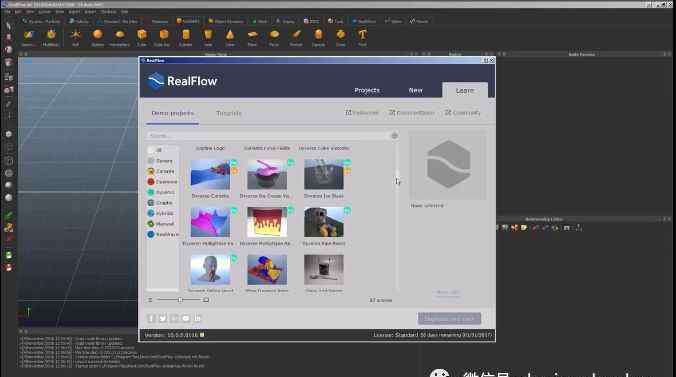The width and height of the screenshot is (676, 377).
Task: Click the greyed-out download button in the dialog
Action: pyautogui.click(x=449, y=319)
